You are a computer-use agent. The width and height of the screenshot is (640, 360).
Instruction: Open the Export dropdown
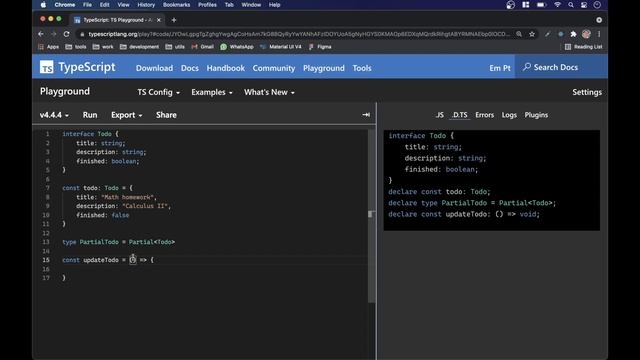[x=127, y=115]
